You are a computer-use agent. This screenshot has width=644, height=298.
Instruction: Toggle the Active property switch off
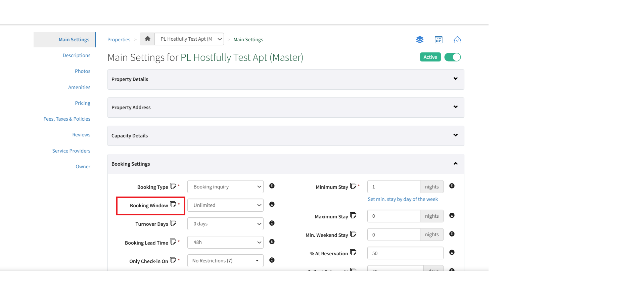click(x=452, y=57)
